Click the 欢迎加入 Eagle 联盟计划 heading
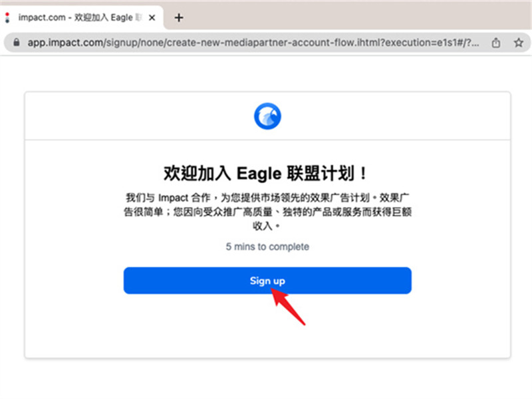The width and height of the screenshot is (532, 399). 265,174
